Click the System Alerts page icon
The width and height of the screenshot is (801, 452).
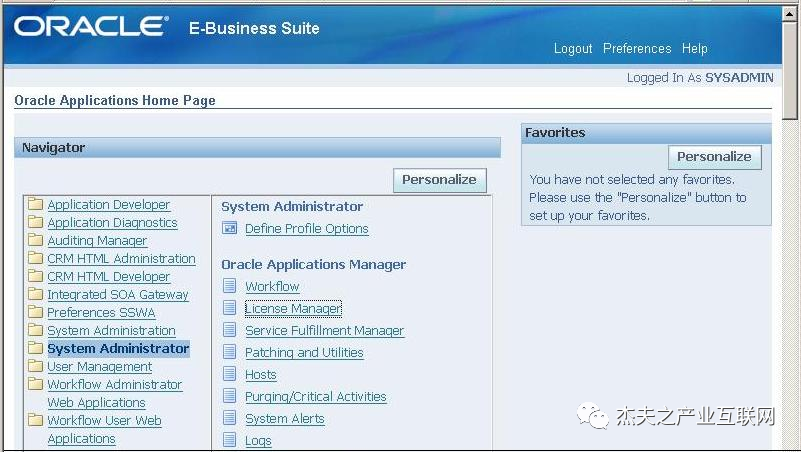pyautogui.click(x=230, y=417)
